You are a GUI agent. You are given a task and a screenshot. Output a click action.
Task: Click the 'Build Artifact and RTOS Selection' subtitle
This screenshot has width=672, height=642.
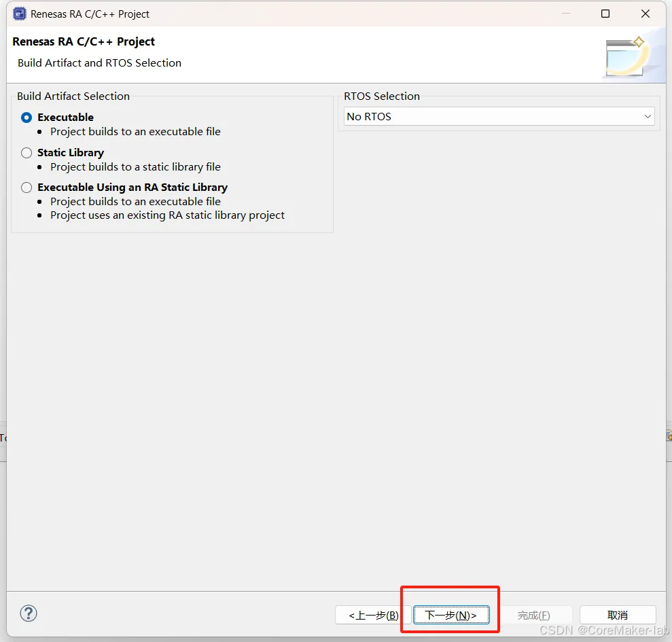pyautogui.click(x=99, y=63)
